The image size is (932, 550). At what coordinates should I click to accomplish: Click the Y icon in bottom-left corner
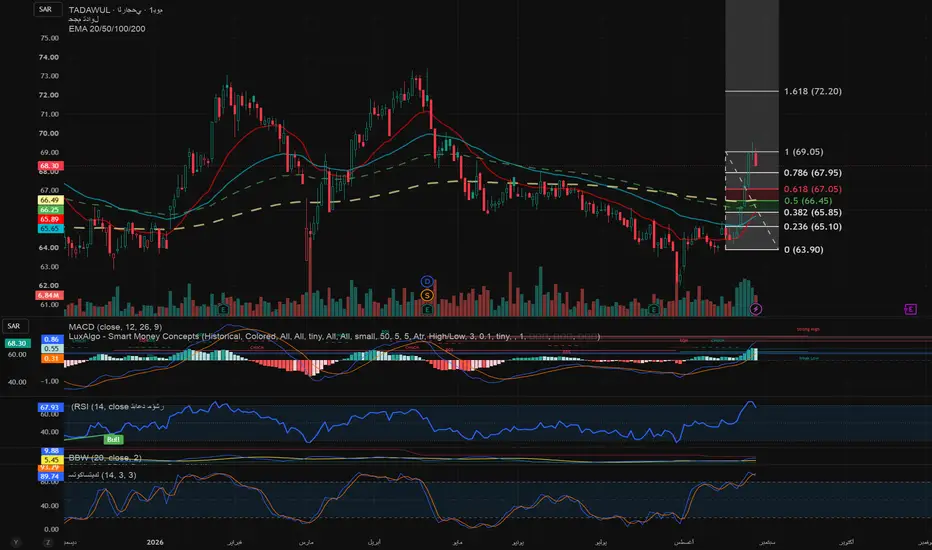point(16,542)
